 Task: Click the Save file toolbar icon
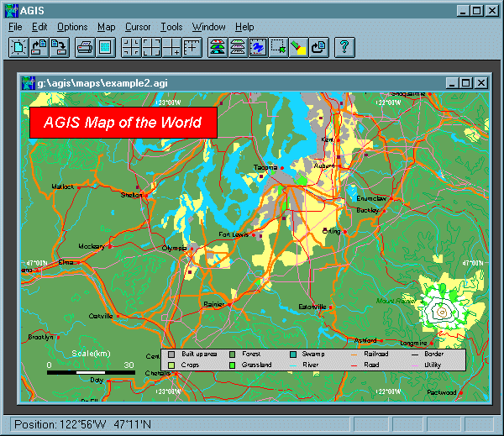point(59,47)
